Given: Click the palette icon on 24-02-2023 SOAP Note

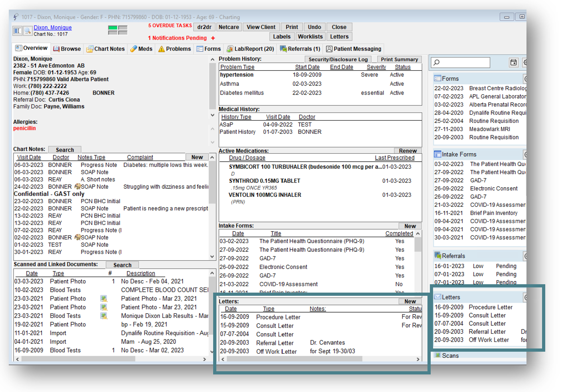Looking at the screenshot, I should coord(77,186).
